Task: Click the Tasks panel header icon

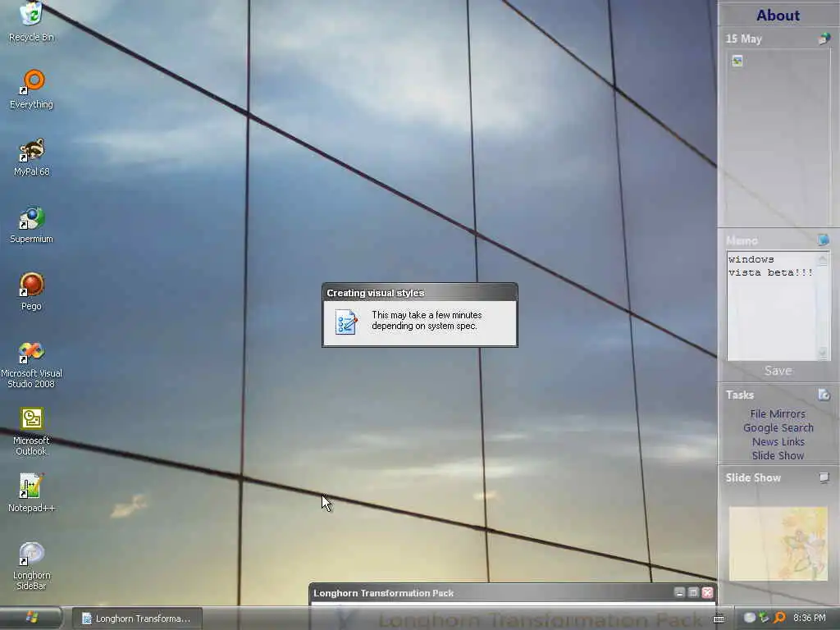Action: tap(824, 395)
